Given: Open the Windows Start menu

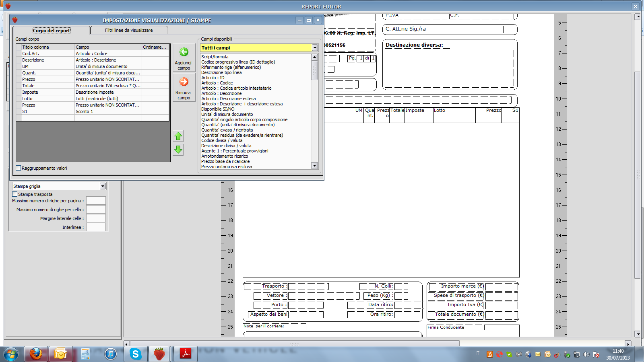Looking at the screenshot, I should (x=11, y=354).
